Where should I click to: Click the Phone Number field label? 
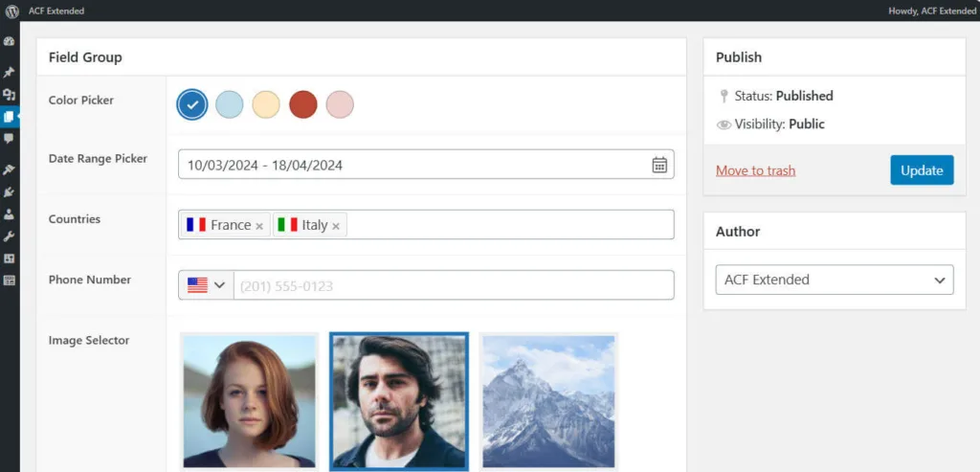[x=90, y=280]
